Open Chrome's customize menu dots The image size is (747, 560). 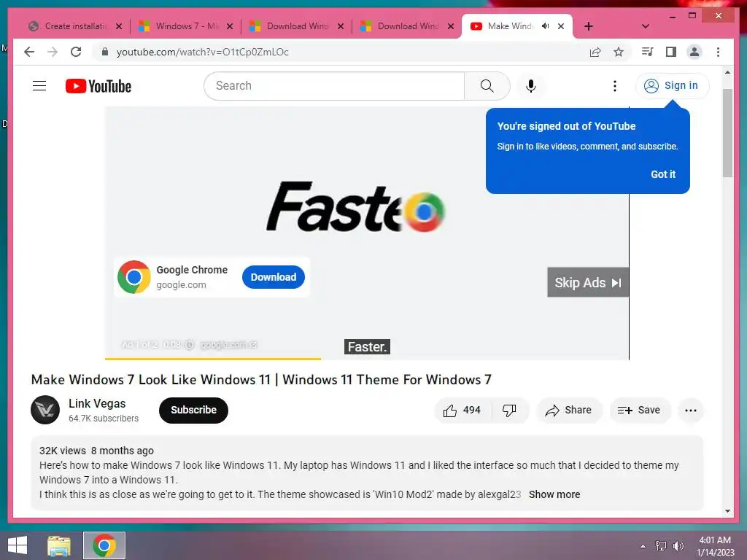click(718, 52)
